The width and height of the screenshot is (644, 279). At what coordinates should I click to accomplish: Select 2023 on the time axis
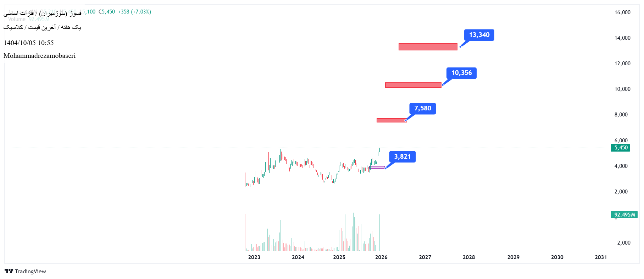click(254, 257)
